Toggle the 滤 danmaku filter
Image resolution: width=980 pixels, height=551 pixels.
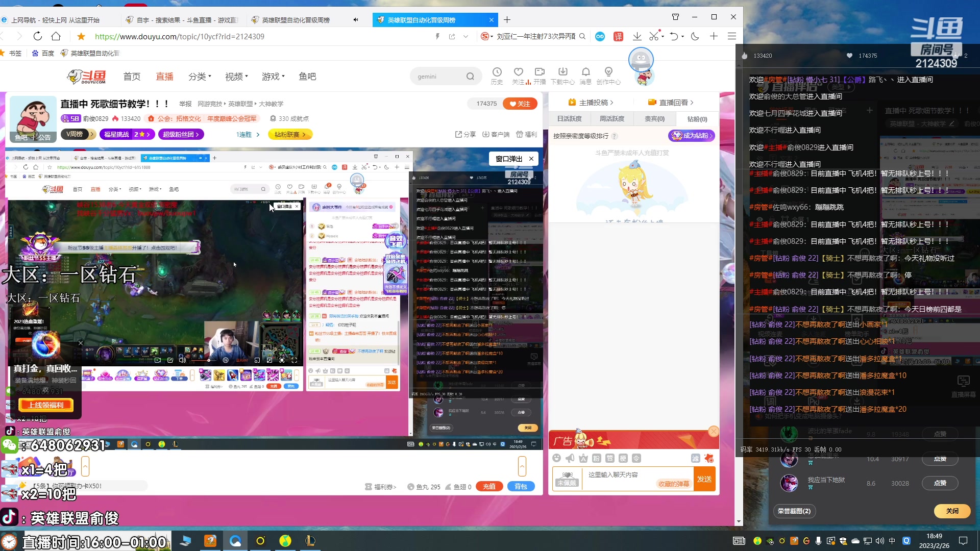point(695,458)
